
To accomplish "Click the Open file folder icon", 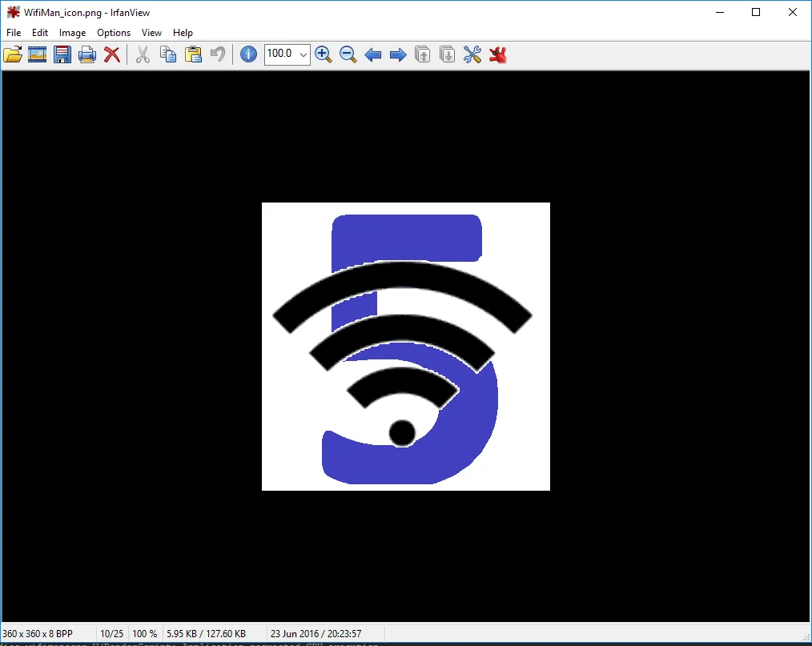I will (x=13, y=54).
